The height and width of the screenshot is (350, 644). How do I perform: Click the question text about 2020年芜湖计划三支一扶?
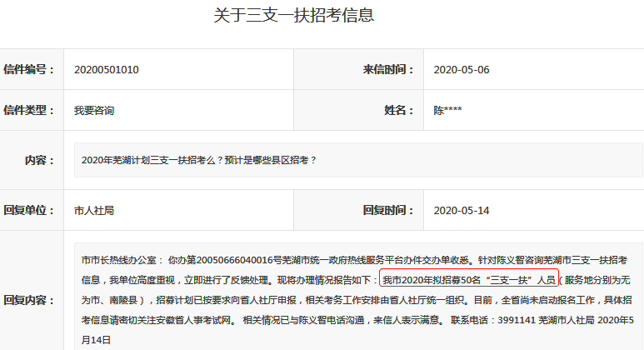199,159
